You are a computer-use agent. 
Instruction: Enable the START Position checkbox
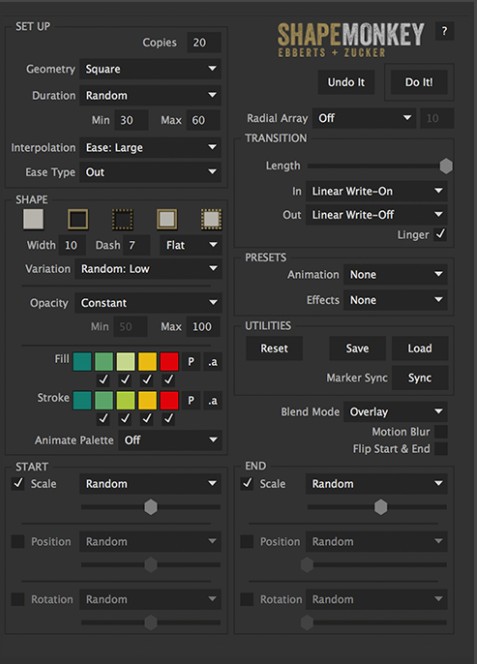pos(18,541)
